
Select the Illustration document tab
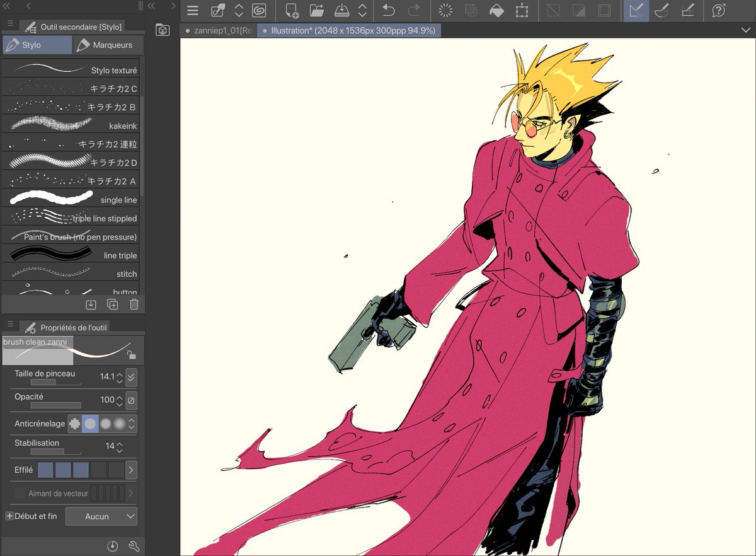point(348,30)
